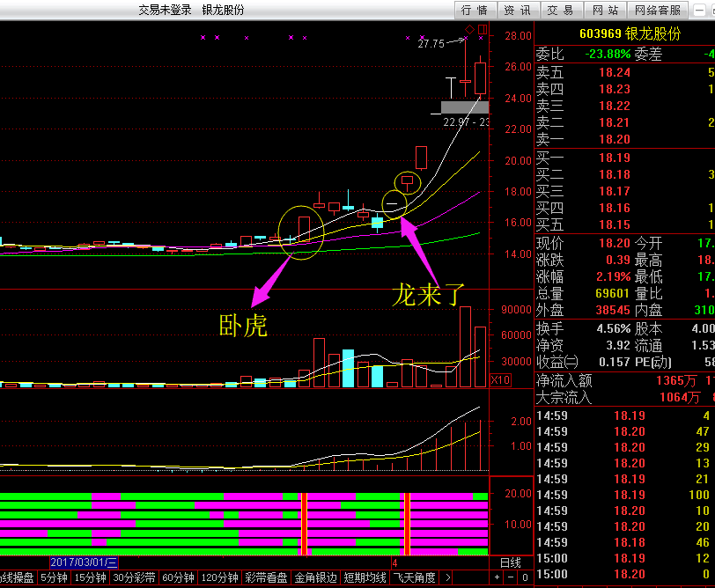This screenshot has width=715, height=588.
Task: Select the 买三 price 18.17
Action: click(615, 191)
